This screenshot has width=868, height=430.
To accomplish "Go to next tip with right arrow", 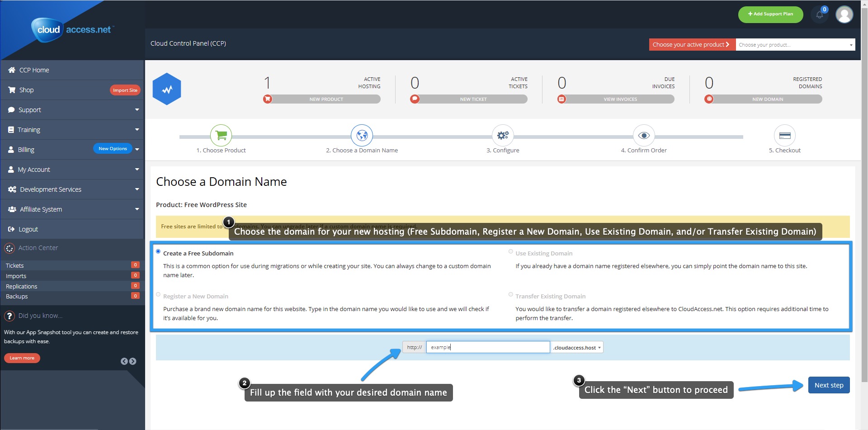I will pos(132,361).
